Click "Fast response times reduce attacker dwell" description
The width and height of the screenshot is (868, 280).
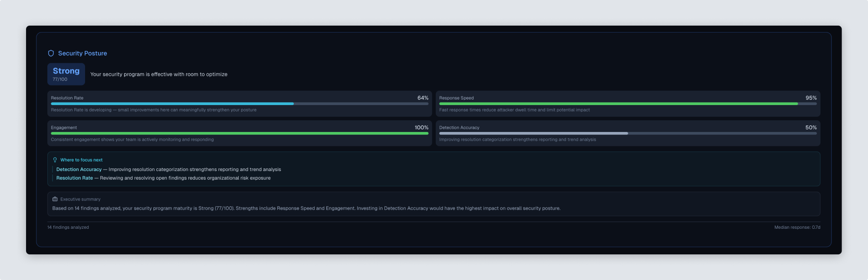pyautogui.click(x=514, y=110)
